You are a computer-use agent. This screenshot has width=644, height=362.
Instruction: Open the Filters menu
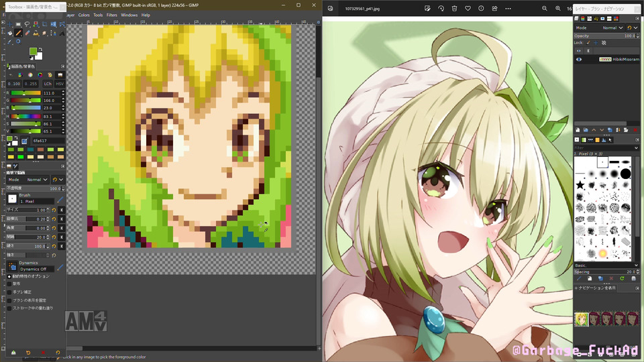point(112,15)
